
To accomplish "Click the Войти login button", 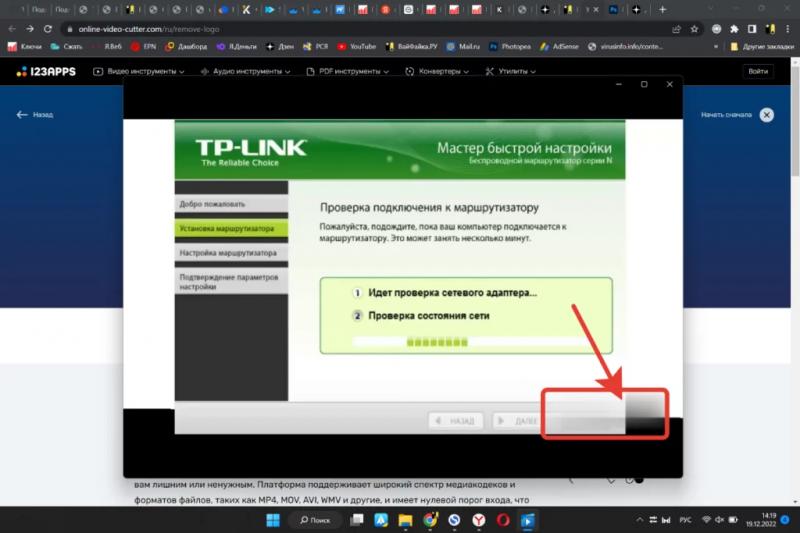I will click(759, 72).
